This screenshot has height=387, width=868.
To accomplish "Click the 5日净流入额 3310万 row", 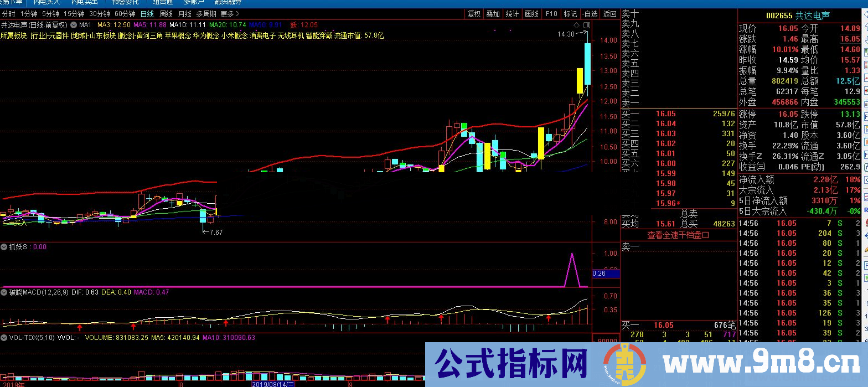I will pos(800,200).
